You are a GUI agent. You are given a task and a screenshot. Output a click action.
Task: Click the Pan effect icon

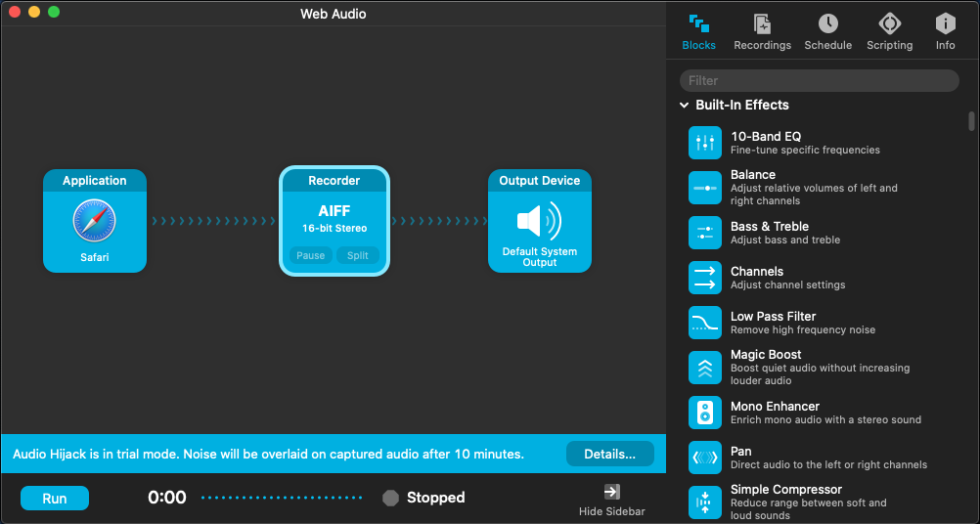pyautogui.click(x=705, y=458)
